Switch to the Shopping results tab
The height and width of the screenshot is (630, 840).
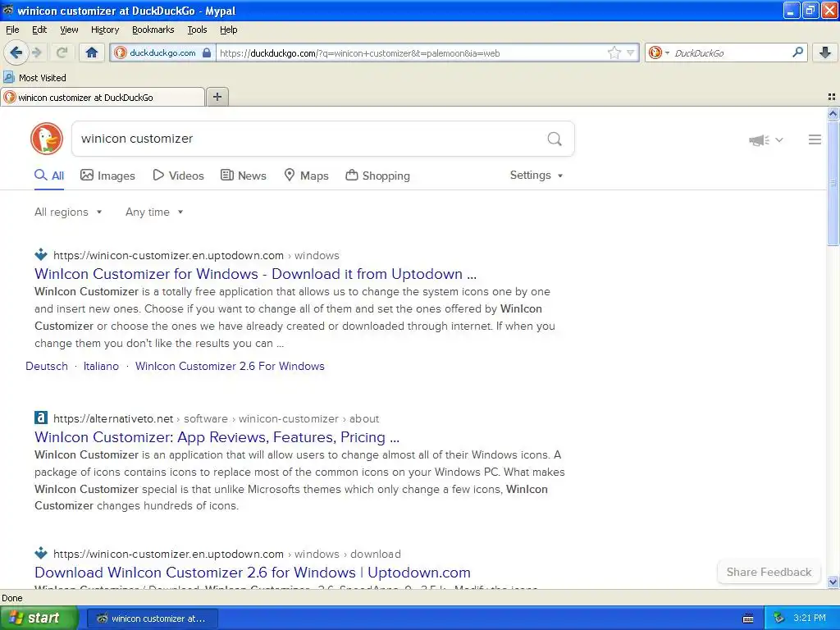coord(377,176)
